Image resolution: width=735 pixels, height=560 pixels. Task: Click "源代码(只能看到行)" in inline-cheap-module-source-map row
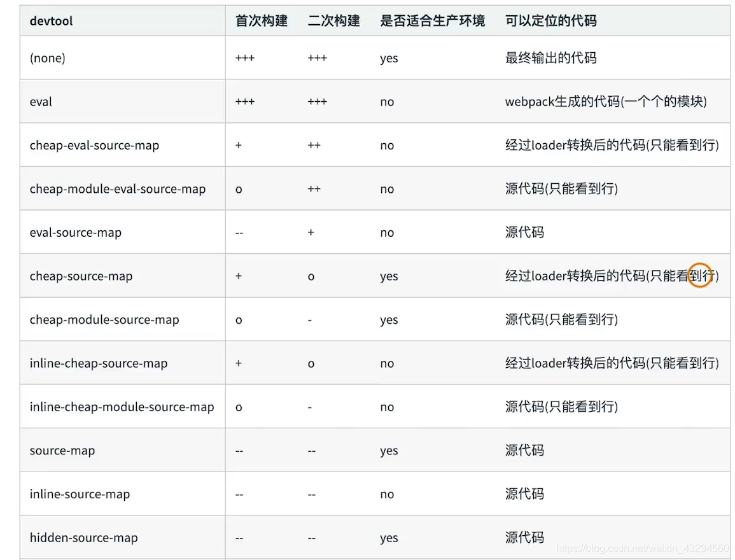tap(561, 407)
